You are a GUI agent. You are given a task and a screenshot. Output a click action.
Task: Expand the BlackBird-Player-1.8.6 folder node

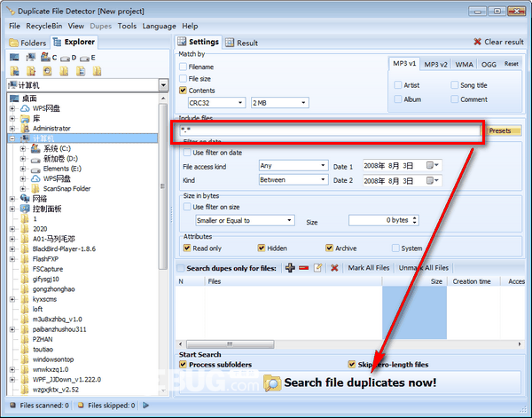click(x=12, y=248)
